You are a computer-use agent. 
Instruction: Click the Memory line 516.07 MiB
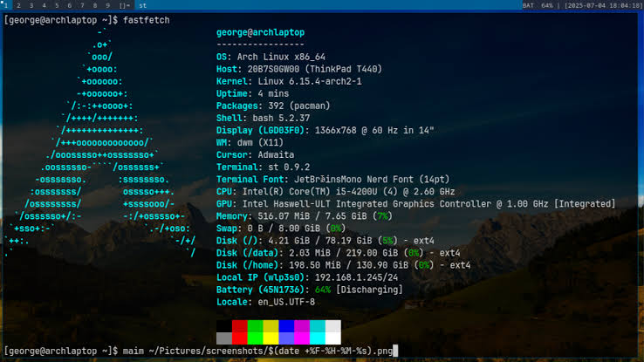[305, 216]
